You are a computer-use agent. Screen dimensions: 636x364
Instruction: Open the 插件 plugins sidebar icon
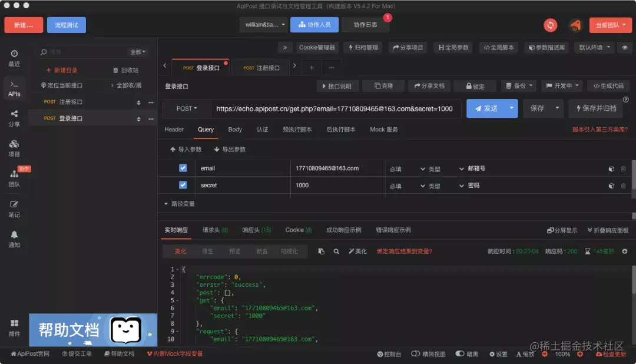(14, 327)
